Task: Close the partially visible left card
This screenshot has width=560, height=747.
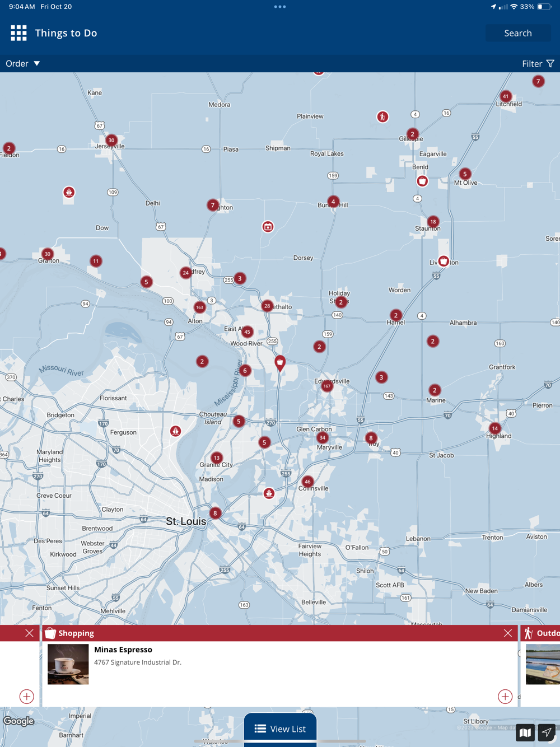Action: coord(29,633)
